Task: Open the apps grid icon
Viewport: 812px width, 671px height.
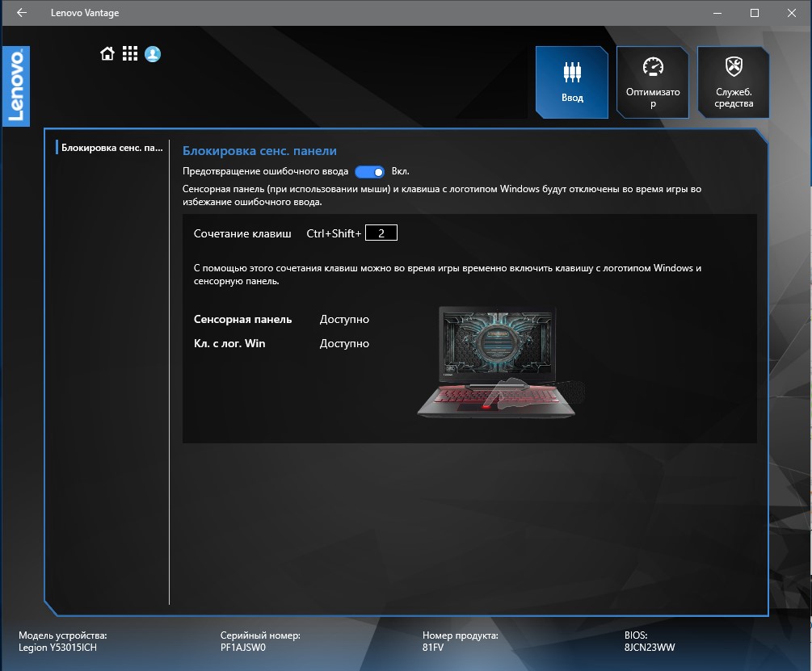Action: pyautogui.click(x=130, y=53)
